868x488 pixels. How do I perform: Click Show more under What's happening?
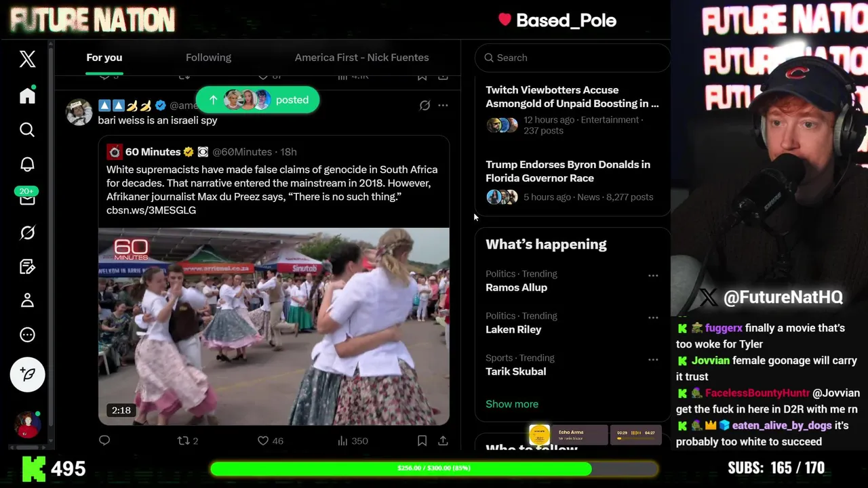pos(512,404)
